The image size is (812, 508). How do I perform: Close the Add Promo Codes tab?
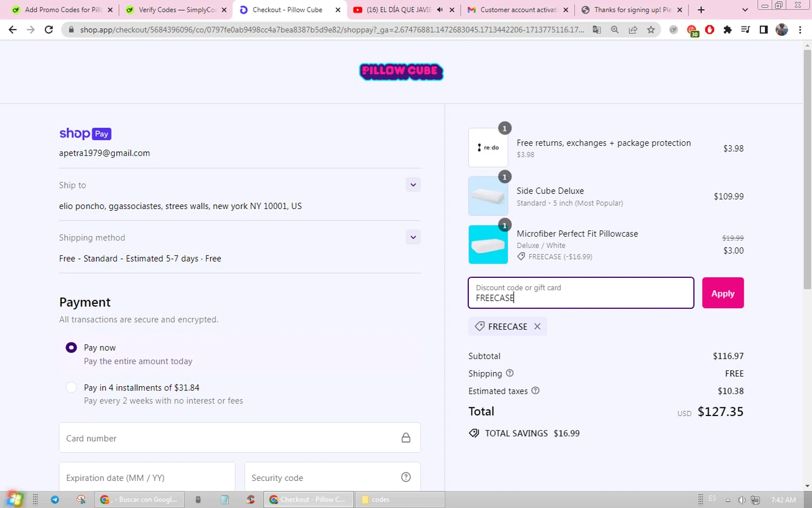tap(110, 10)
